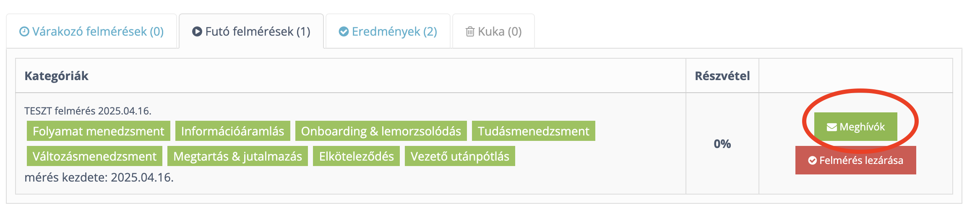The height and width of the screenshot is (213, 980).
Task: Click the play icon on Futó felmérések
Action: pos(197,32)
